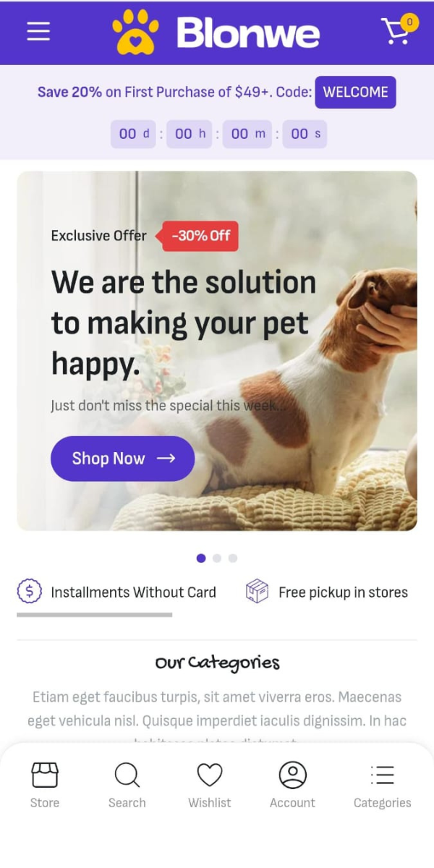This screenshot has height=868, width=434.
Task: Click the Our Categories heading
Action: pyautogui.click(x=217, y=663)
